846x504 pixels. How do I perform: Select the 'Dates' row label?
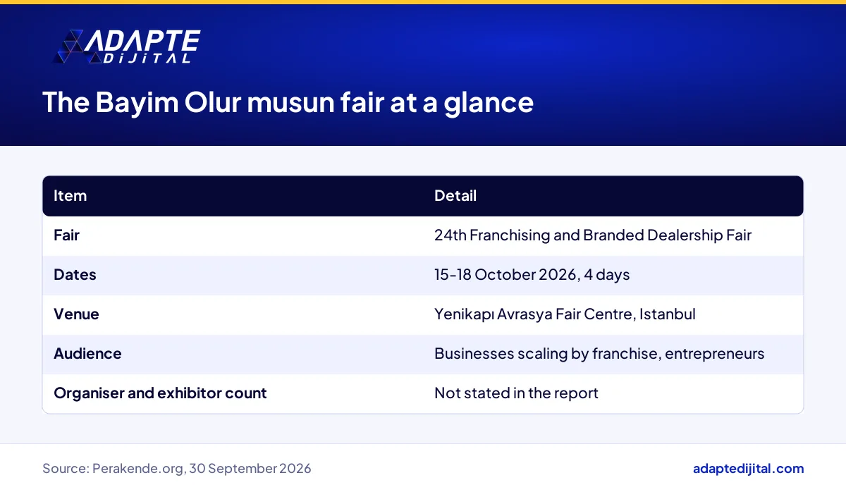75,275
